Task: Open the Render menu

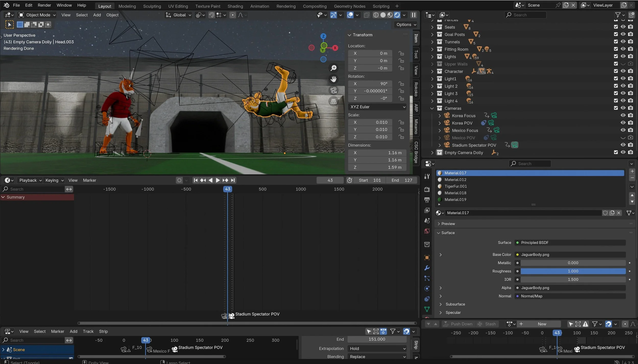Action: click(x=44, y=5)
